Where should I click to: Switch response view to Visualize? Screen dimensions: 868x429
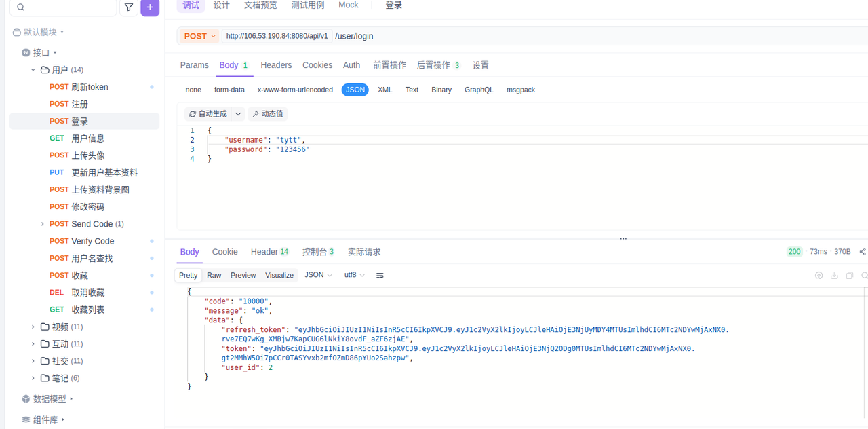[279, 275]
